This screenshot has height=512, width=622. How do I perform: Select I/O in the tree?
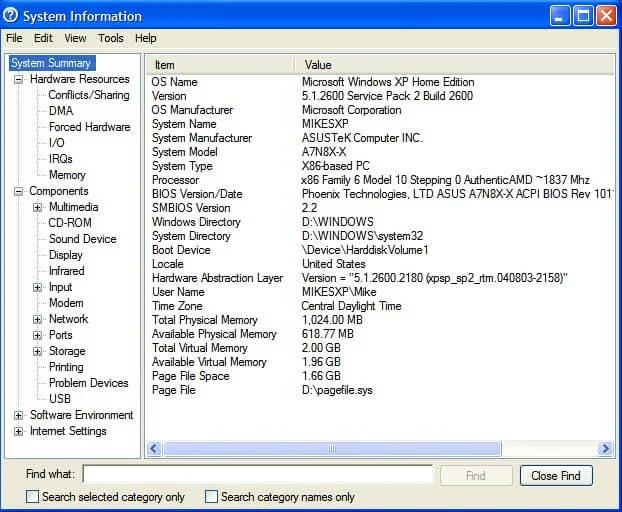coord(57,143)
